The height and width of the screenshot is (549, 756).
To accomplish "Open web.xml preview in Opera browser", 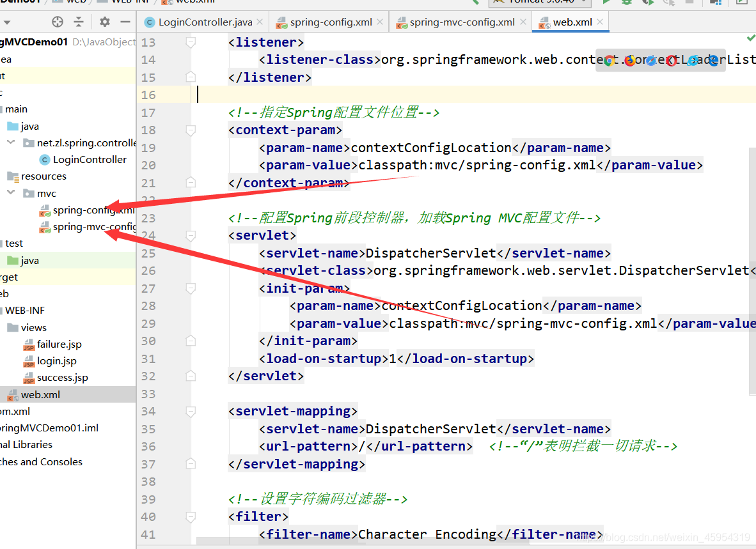I will pos(672,60).
